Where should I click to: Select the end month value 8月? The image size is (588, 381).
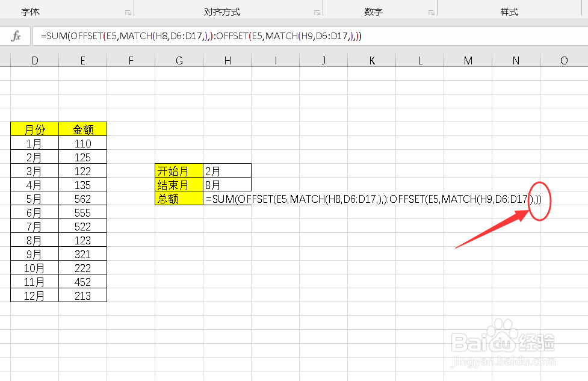point(227,185)
